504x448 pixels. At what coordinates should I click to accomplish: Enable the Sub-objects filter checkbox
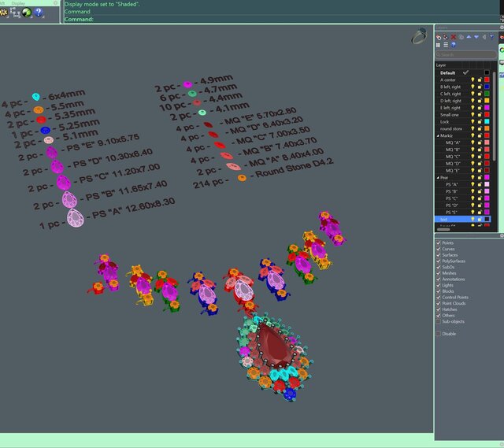(439, 321)
